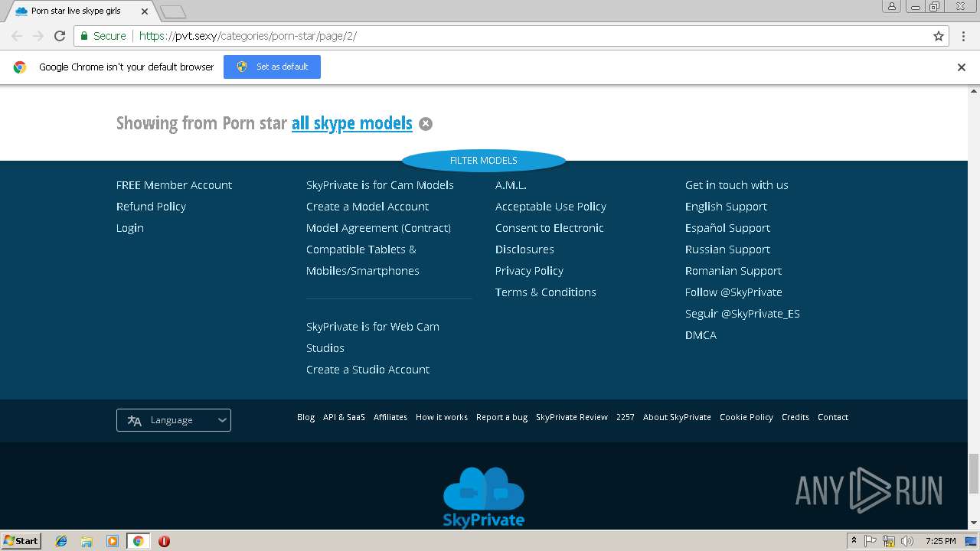
Task: Open the Acceptable Use Policy link
Action: click(x=550, y=207)
